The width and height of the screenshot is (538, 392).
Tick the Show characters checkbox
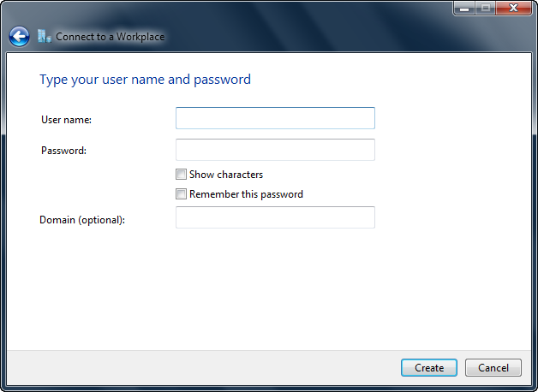tap(181, 175)
